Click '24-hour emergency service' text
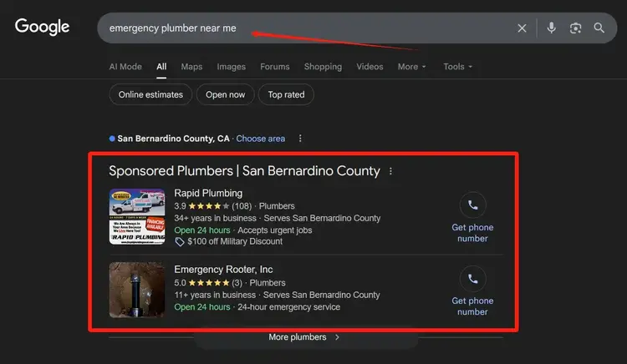627x364 pixels. click(288, 307)
